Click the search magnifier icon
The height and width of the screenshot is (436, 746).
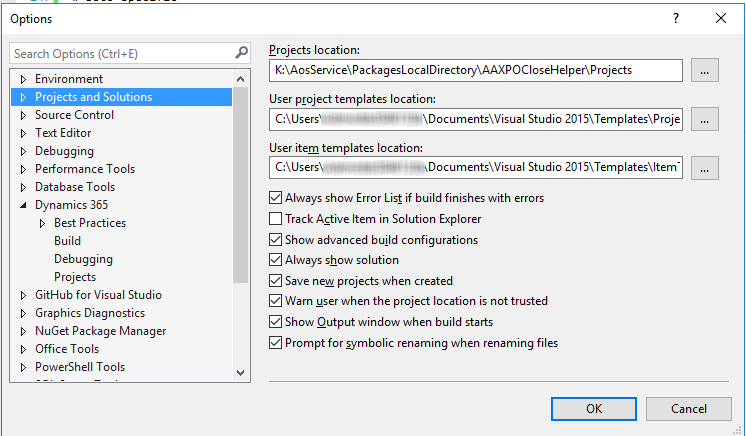click(241, 53)
